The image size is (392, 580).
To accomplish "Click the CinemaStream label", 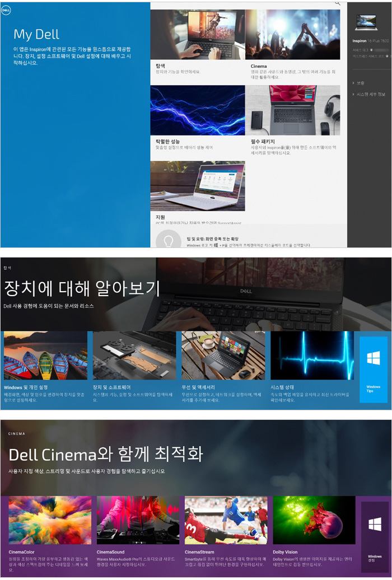I will pyautogui.click(x=199, y=552).
